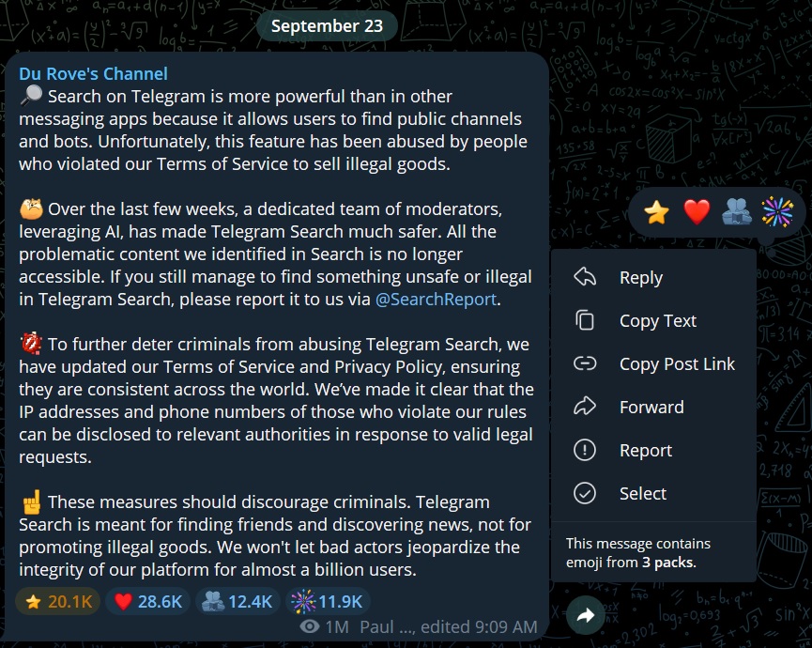
Task: Toggle the star reaction count 20.1K
Action: point(58,601)
